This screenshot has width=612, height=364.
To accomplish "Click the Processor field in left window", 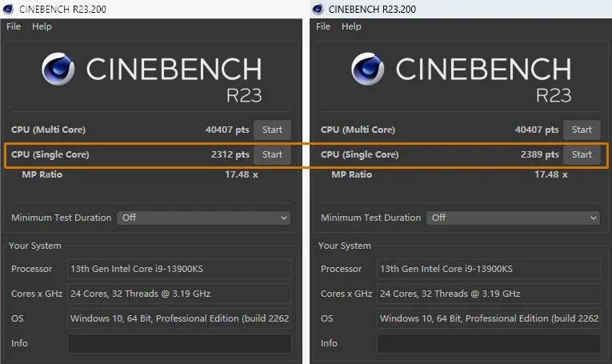I will tap(179, 269).
